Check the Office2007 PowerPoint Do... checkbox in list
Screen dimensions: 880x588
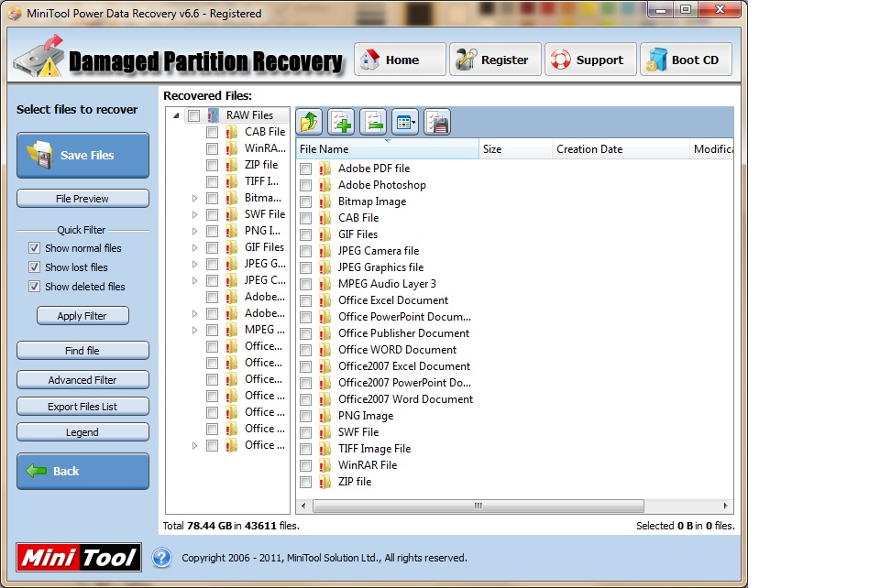point(306,383)
